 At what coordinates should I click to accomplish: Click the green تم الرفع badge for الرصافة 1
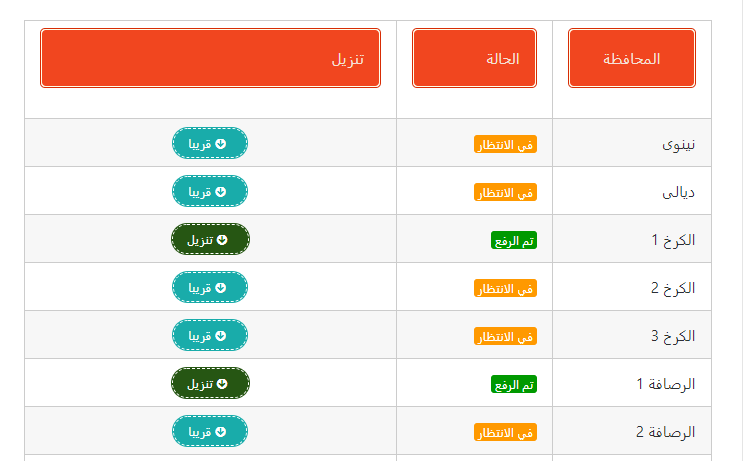(x=514, y=384)
